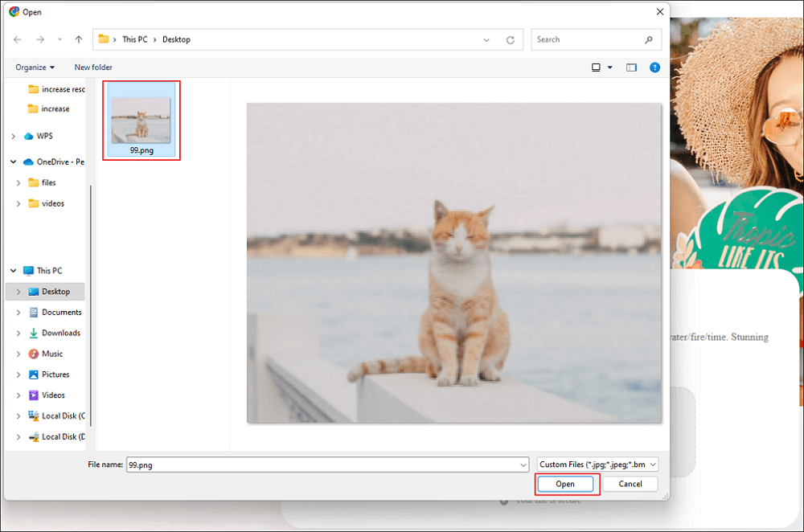Open the address bar history dropdown
Image resolution: width=804 pixels, height=532 pixels.
(x=486, y=39)
